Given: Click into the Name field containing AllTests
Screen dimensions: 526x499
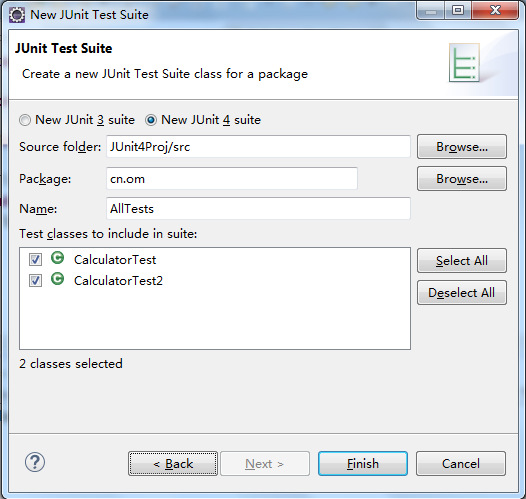Looking at the screenshot, I should point(258,209).
